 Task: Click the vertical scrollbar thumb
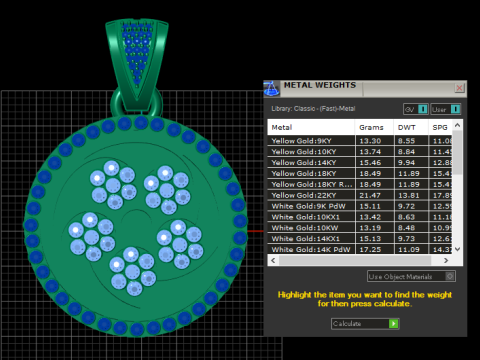pos(457,152)
